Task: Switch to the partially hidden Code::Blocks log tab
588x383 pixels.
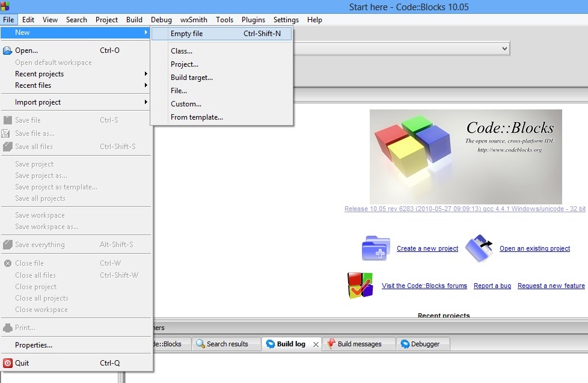Action: (x=172, y=344)
